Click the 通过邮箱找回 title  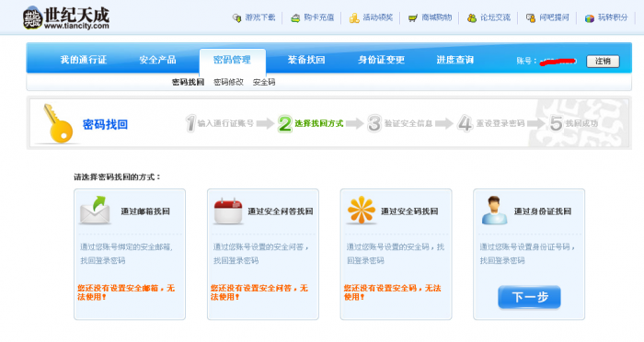pyautogui.click(x=145, y=211)
